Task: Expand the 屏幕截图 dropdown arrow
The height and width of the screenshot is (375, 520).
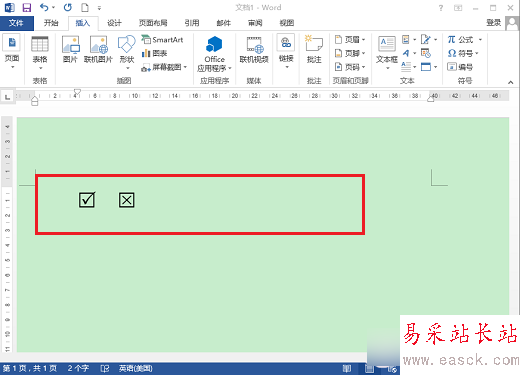Action: [185, 67]
